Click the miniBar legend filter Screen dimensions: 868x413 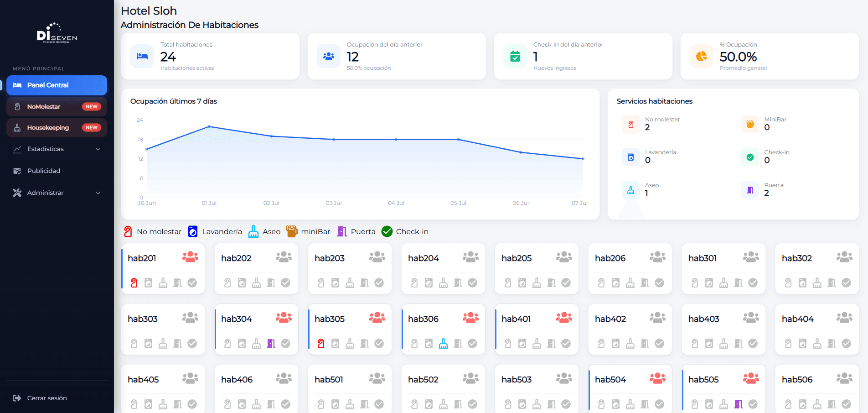[308, 232]
